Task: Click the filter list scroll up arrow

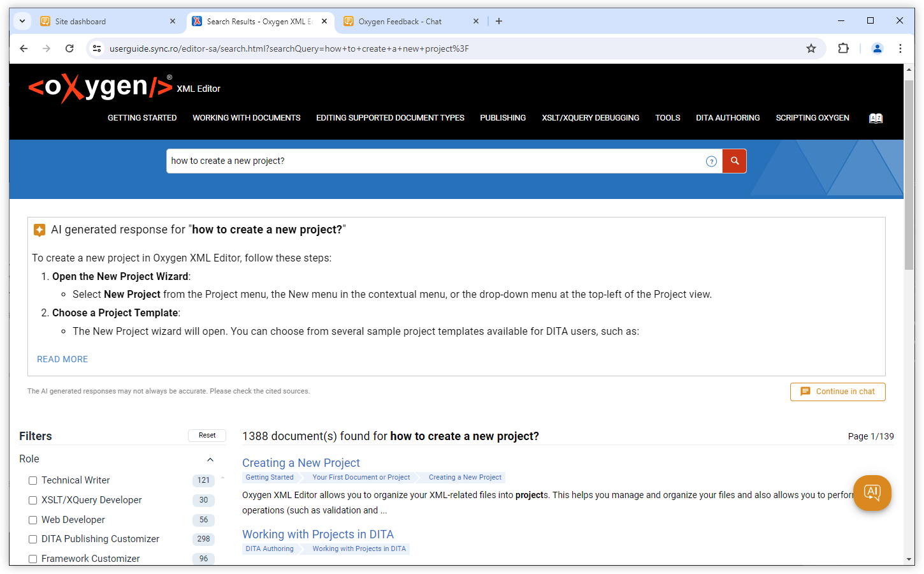Action: 222,478
